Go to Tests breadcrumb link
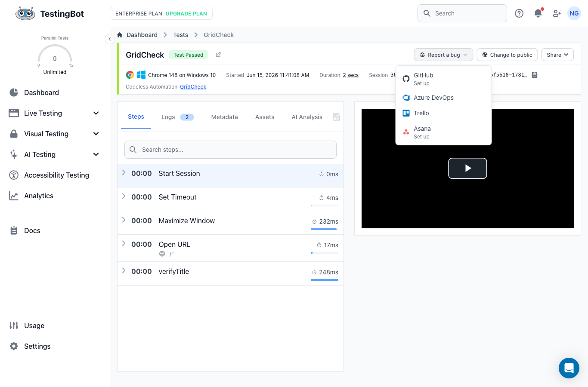Viewport: 588px width, 387px height. coord(180,35)
